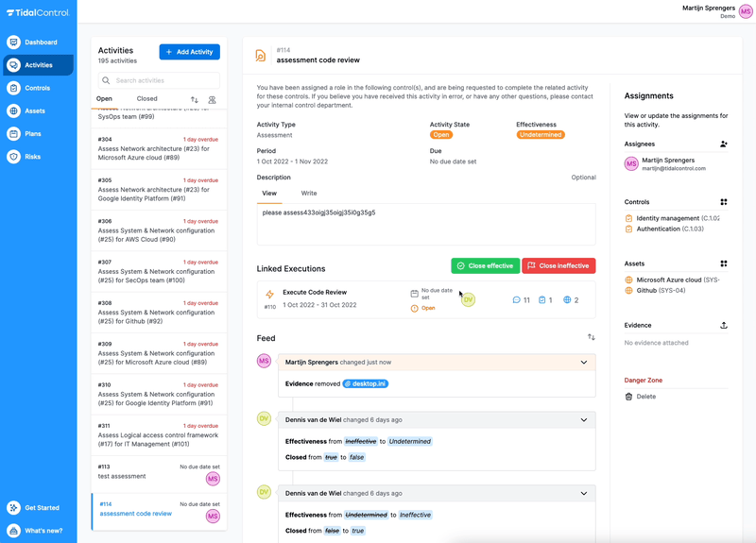756x543 pixels.
Task: Click the upload Evidence icon
Action: click(x=724, y=326)
